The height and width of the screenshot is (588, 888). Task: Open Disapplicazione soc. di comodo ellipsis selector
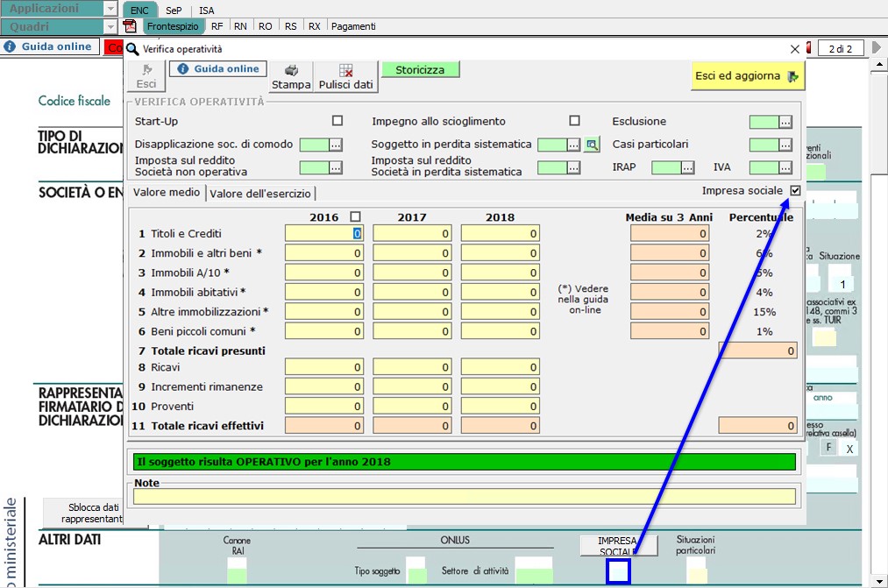tap(336, 145)
